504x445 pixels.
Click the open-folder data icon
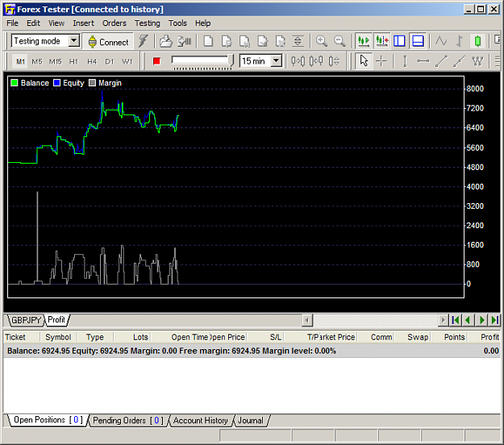[166, 41]
